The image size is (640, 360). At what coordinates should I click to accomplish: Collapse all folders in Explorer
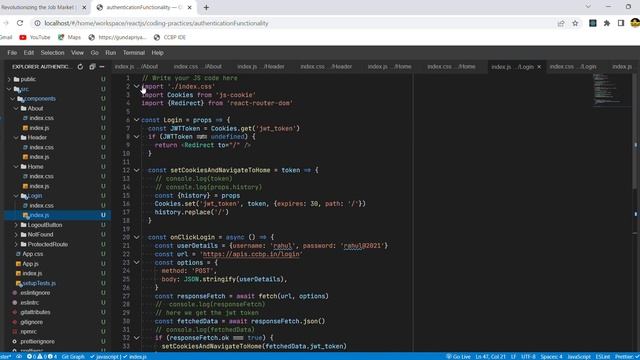click(x=92, y=67)
